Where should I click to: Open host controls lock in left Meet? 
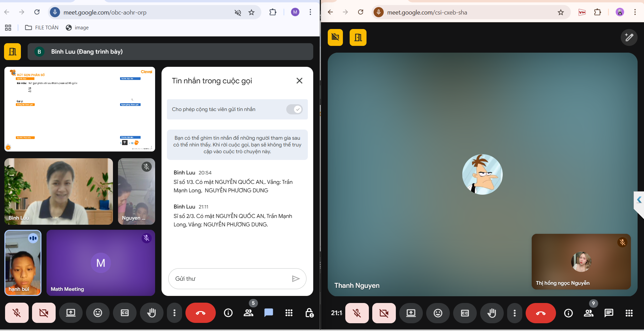click(309, 313)
